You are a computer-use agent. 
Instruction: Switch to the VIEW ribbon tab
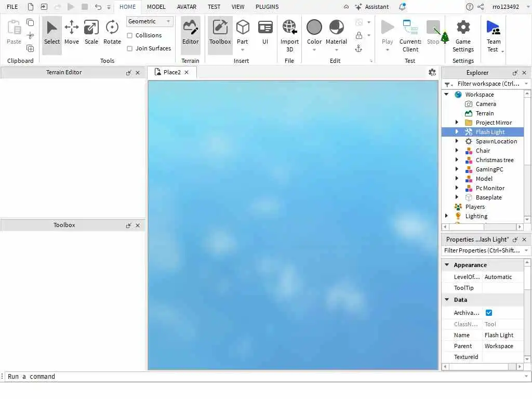click(238, 7)
